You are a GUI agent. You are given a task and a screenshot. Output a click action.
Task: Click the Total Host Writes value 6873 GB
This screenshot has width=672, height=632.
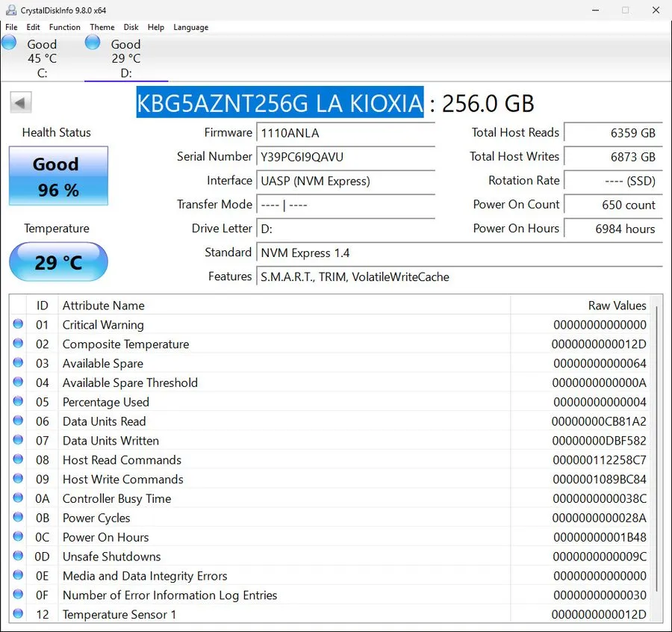(x=613, y=156)
